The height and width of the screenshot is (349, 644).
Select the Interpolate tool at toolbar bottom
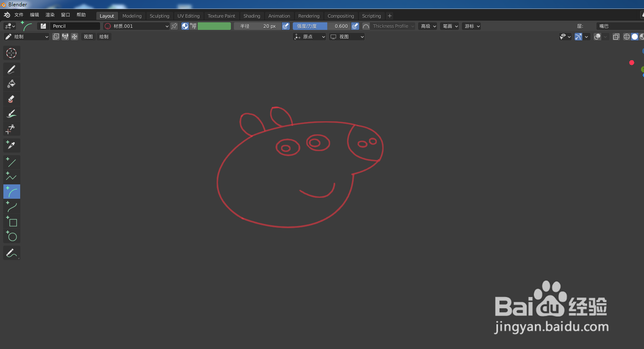[11, 253]
